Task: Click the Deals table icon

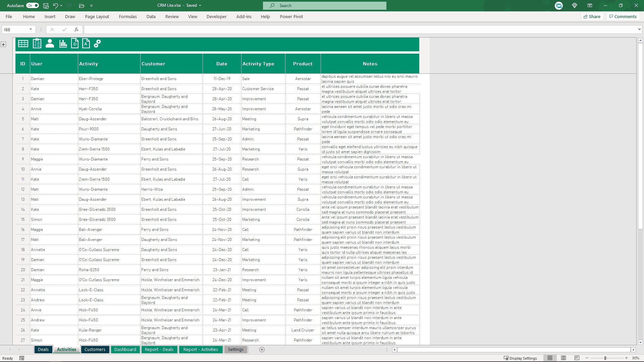Action: tap(23, 44)
